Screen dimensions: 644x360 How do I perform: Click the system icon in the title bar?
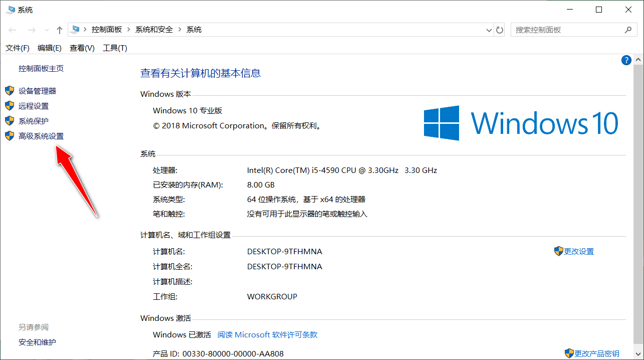click(x=10, y=10)
